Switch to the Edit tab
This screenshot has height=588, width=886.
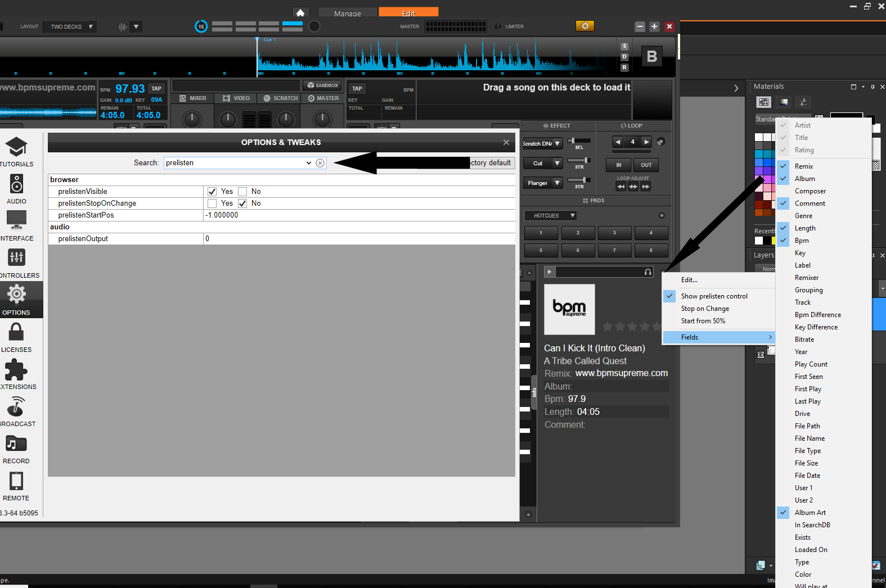pos(408,13)
